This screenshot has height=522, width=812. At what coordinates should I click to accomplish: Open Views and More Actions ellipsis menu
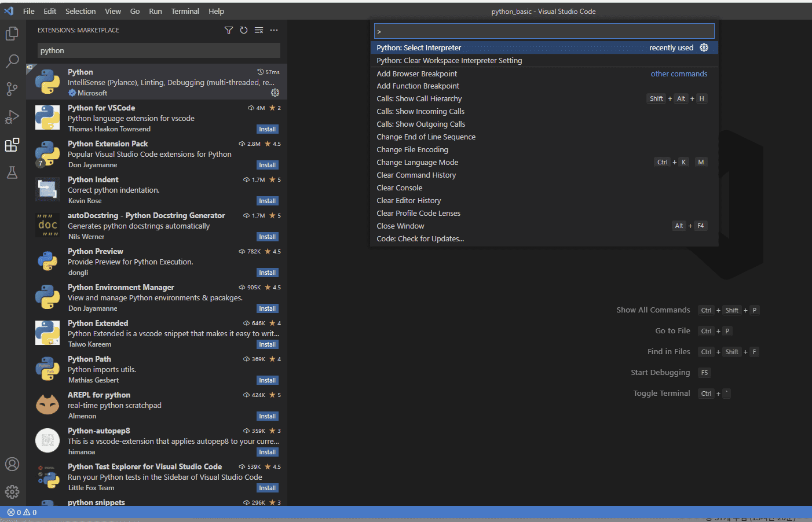tap(274, 30)
